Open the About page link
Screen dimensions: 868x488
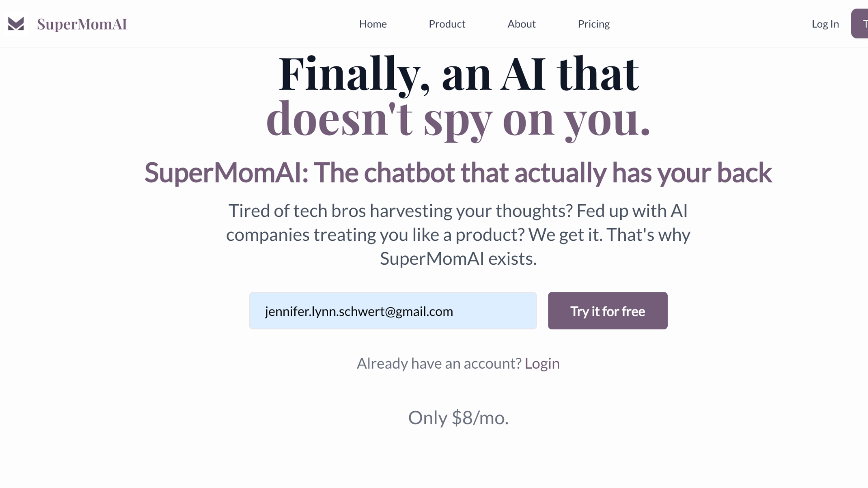click(x=521, y=24)
